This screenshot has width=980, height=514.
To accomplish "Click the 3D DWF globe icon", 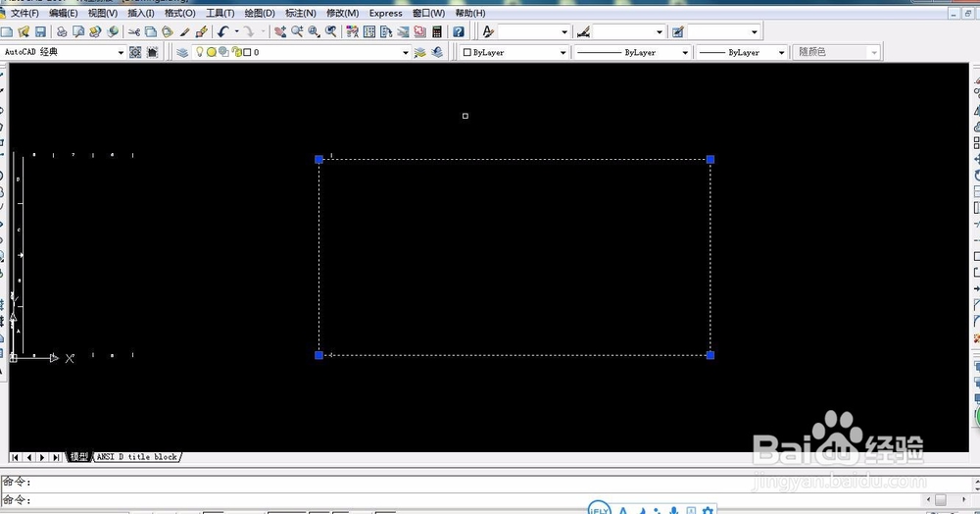I will [113, 31].
